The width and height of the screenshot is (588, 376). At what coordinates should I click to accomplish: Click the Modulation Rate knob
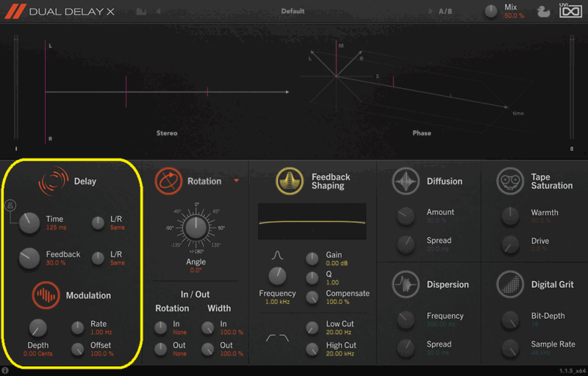click(78, 328)
